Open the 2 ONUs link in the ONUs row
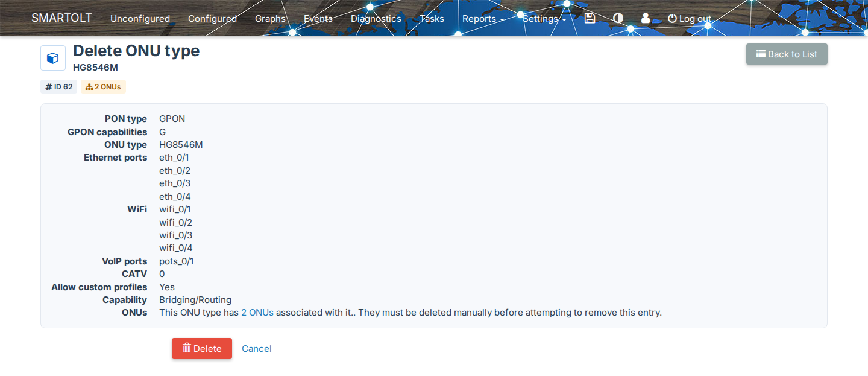868x376 pixels. [x=257, y=313]
